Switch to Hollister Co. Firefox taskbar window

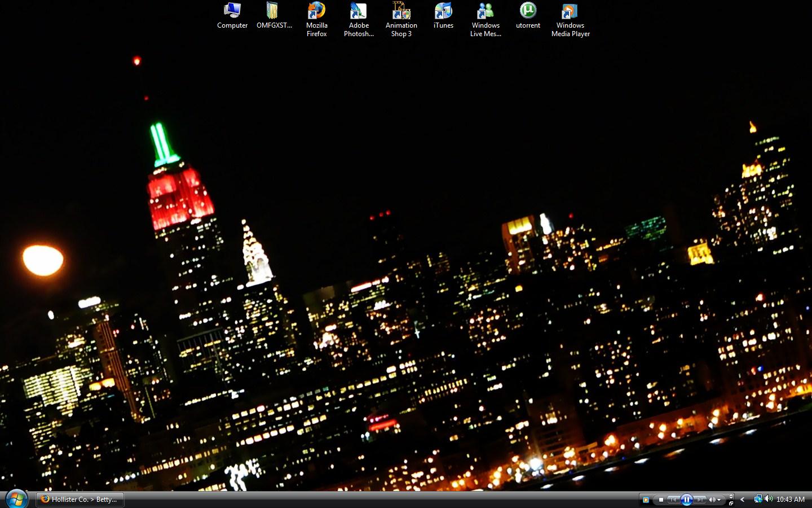(80, 500)
